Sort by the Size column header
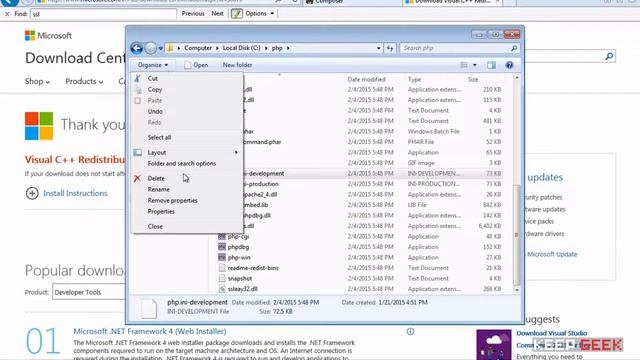 (473, 79)
